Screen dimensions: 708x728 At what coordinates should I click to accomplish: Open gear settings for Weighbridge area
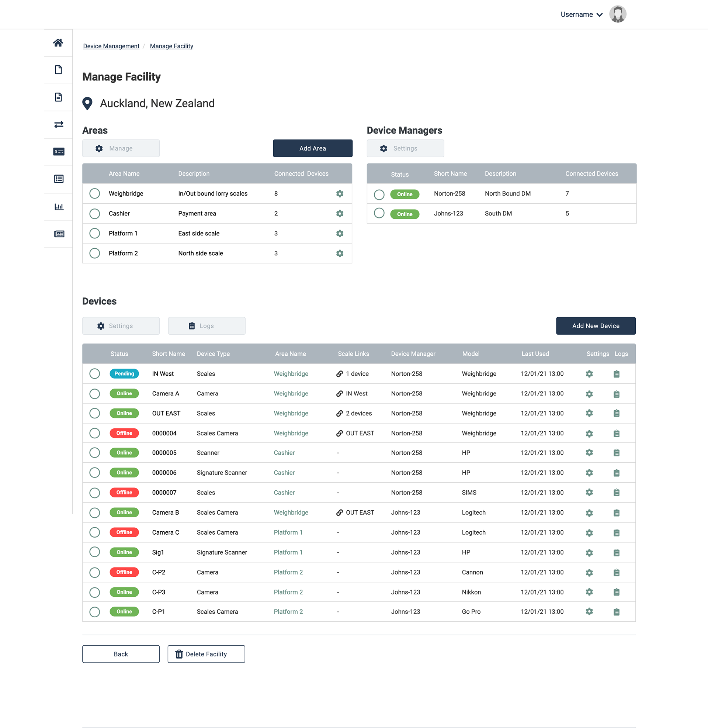[x=340, y=194]
